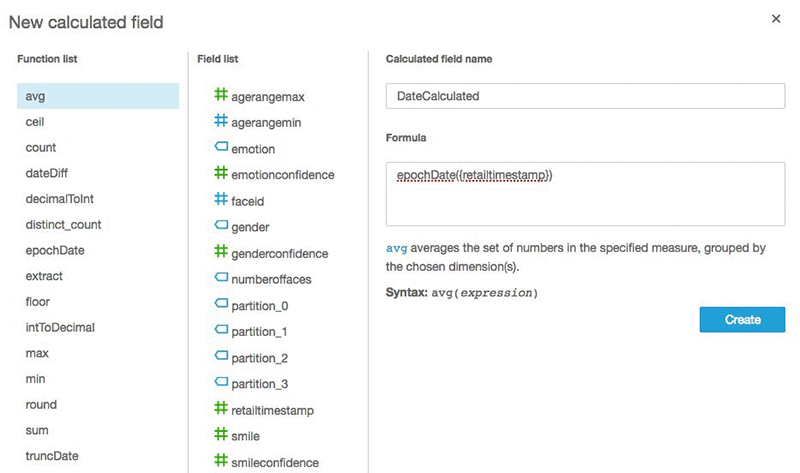Click the blue hash icon beside agerangemin
Viewport: 800px width, 473px height.
pyautogui.click(x=221, y=122)
